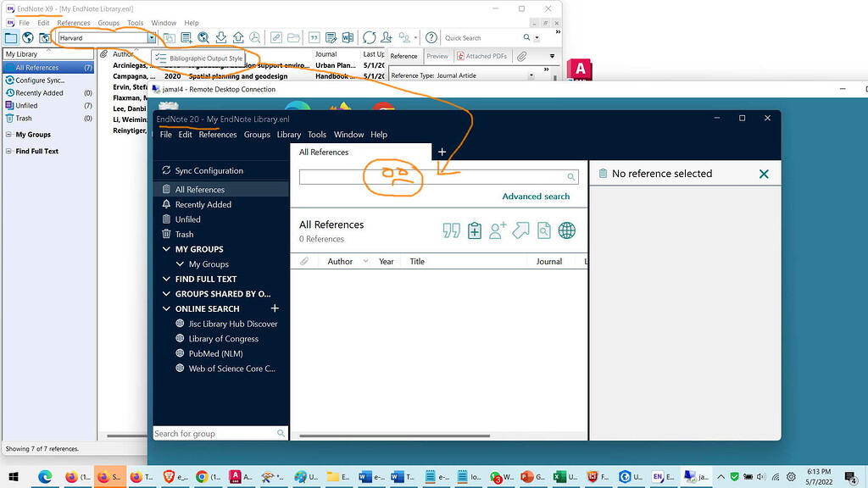Collapse My Groups subgroup chevron in EndNote 20
This screenshot has height=488, width=868.
pyautogui.click(x=180, y=264)
